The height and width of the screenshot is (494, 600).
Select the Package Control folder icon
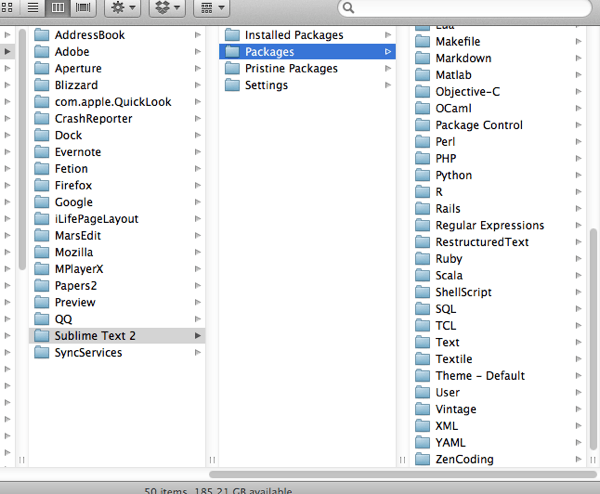(x=422, y=125)
